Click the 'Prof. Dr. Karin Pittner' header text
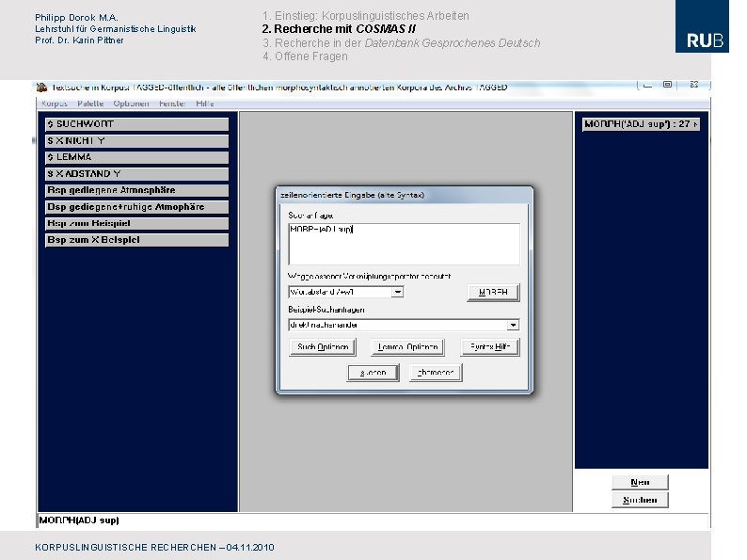The width and height of the screenshot is (747, 560). point(79,40)
